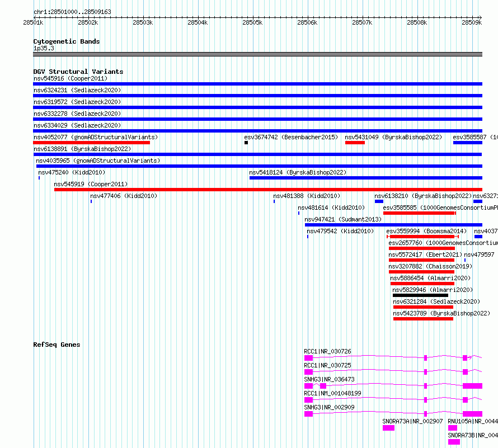This screenshot has width=498, height=448.
Task: Select the red esv3559994 Boomsma2014 variant bar
Action: point(422,237)
